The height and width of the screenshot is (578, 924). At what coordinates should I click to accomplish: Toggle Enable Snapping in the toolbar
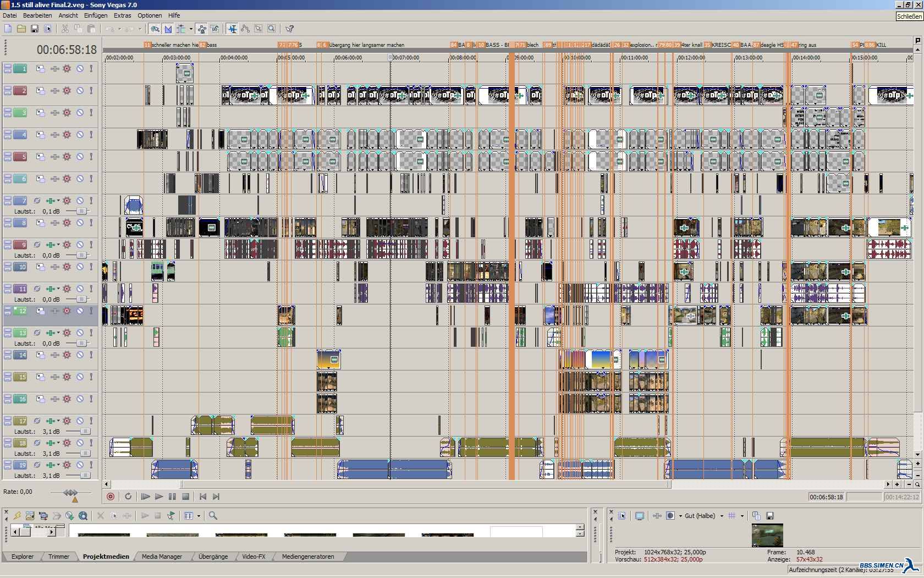(155, 29)
